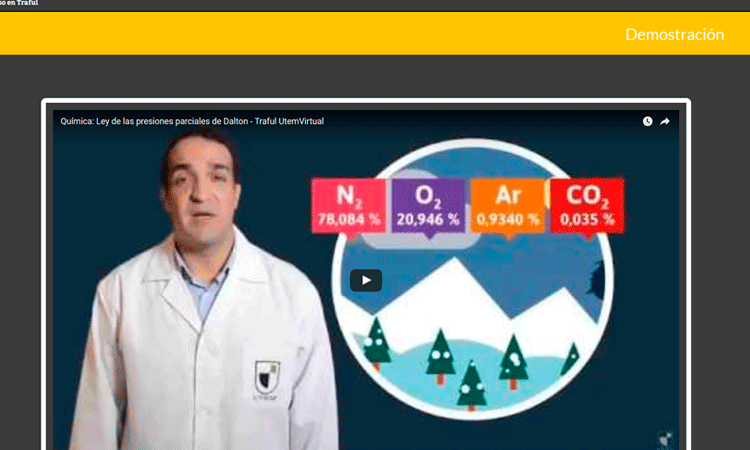750x450 pixels.
Task: Open the video title link
Action: [x=192, y=121]
